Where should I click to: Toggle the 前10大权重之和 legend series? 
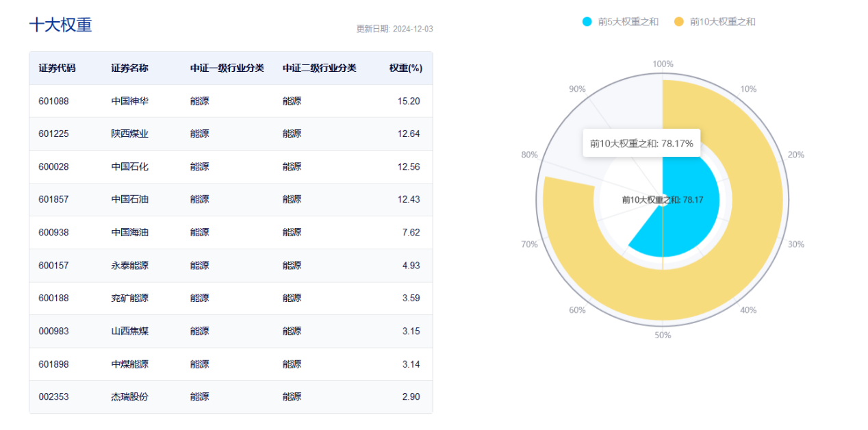pos(722,22)
